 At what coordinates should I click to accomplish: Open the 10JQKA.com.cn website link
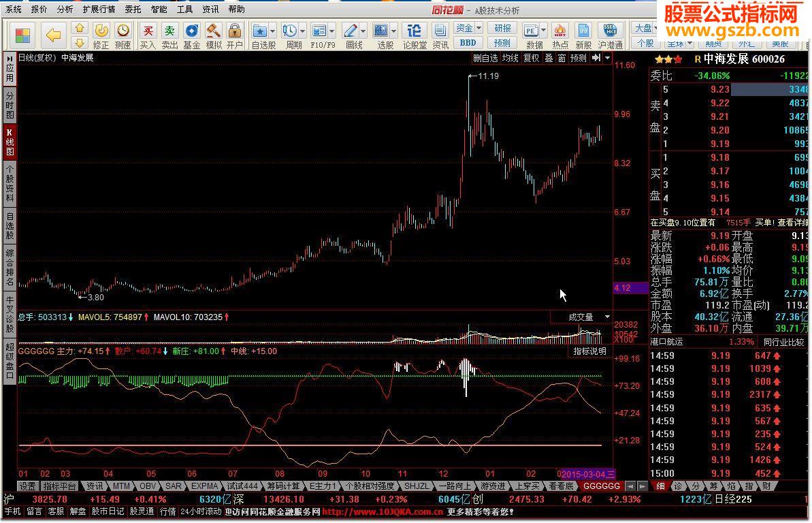(x=383, y=511)
